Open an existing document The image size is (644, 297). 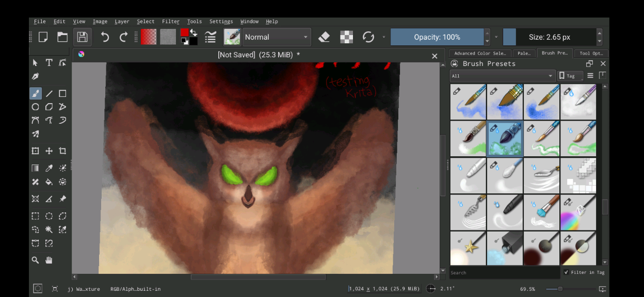(x=62, y=37)
